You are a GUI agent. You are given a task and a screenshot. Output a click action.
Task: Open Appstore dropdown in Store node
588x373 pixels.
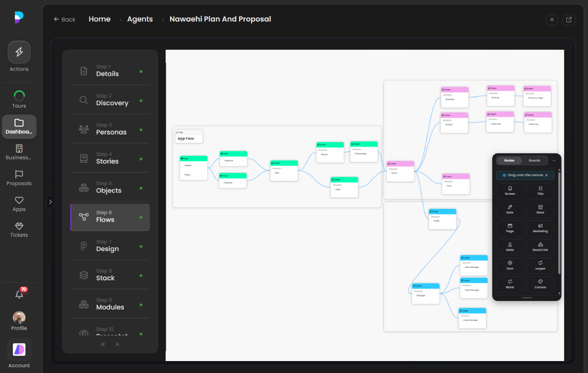tap(233, 161)
